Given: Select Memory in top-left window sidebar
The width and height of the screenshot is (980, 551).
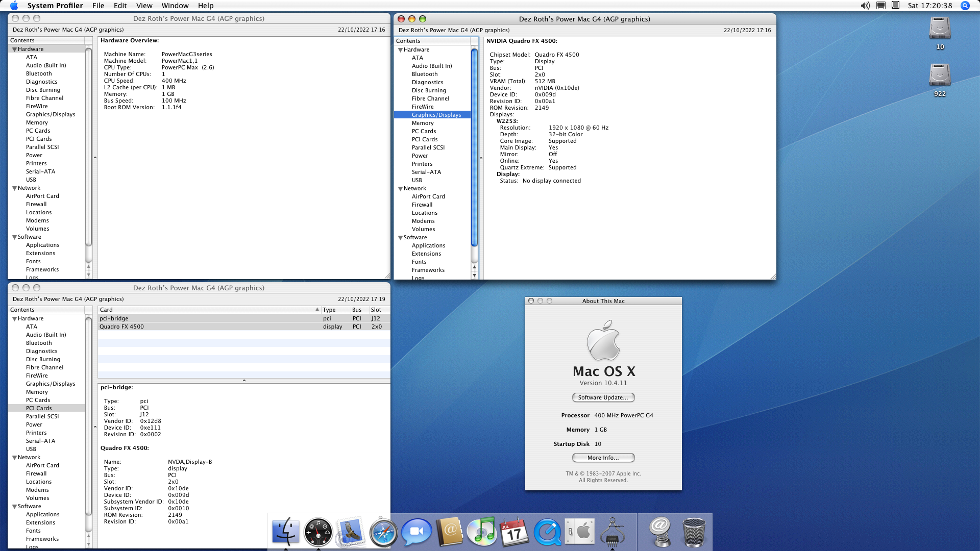Looking at the screenshot, I should point(37,122).
